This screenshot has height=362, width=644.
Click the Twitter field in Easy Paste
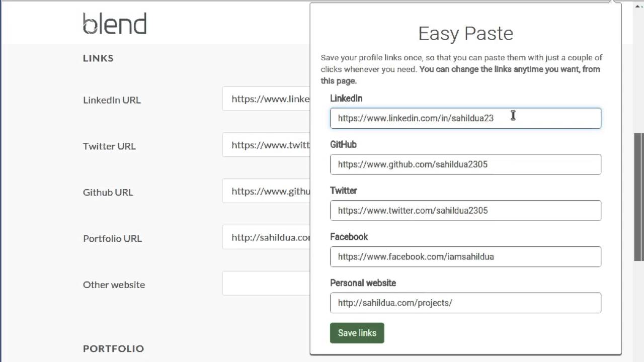tap(465, 211)
